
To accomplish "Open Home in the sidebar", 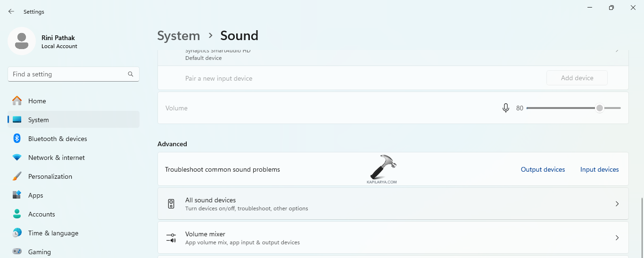I will 37,101.
